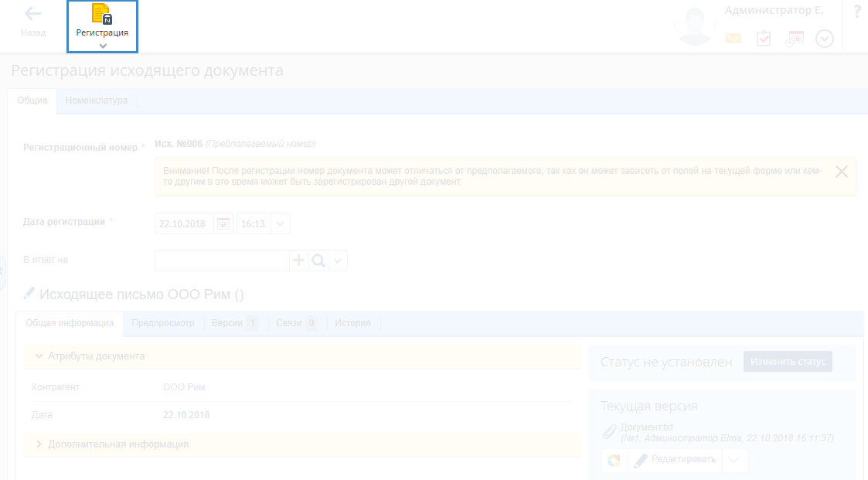
Task: Dismiss the Внимание warning message
Action: pyautogui.click(x=842, y=172)
